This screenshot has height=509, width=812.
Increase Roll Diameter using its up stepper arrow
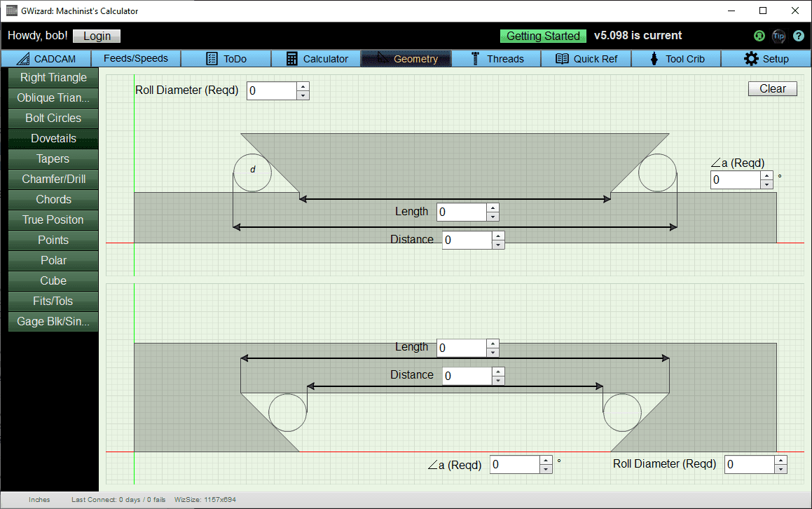click(302, 87)
